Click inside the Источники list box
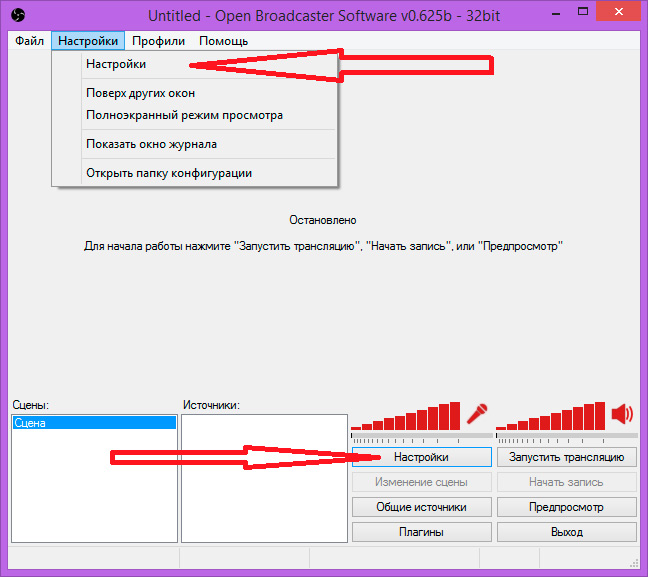The height and width of the screenshot is (577, 648). (x=264, y=479)
